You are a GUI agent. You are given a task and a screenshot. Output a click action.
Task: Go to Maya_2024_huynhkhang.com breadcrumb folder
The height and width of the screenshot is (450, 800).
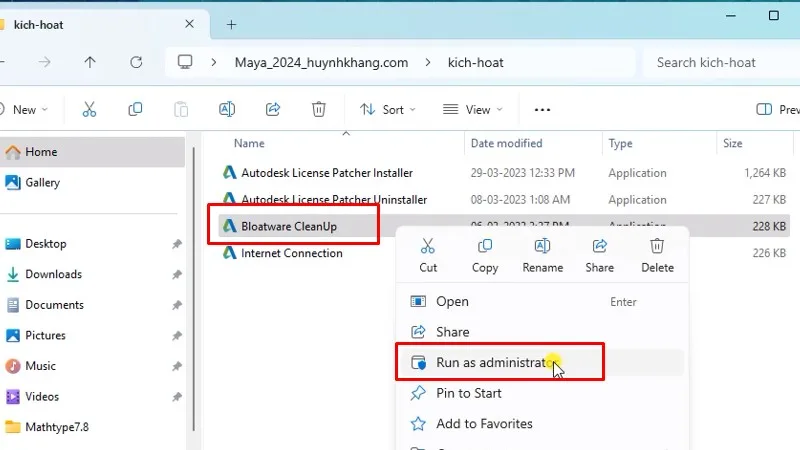click(321, 62)
